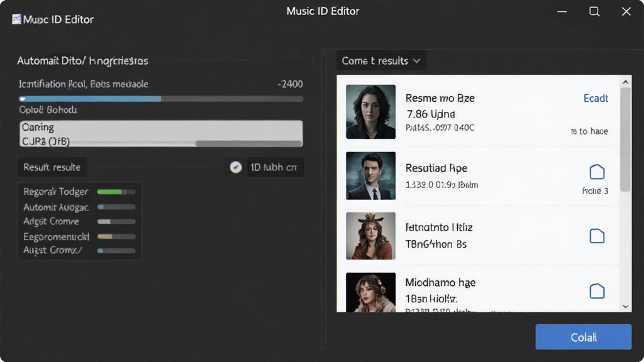
Task: Toggle the check circle beside '1D tubh cn'
Action: tap(236, 167)
